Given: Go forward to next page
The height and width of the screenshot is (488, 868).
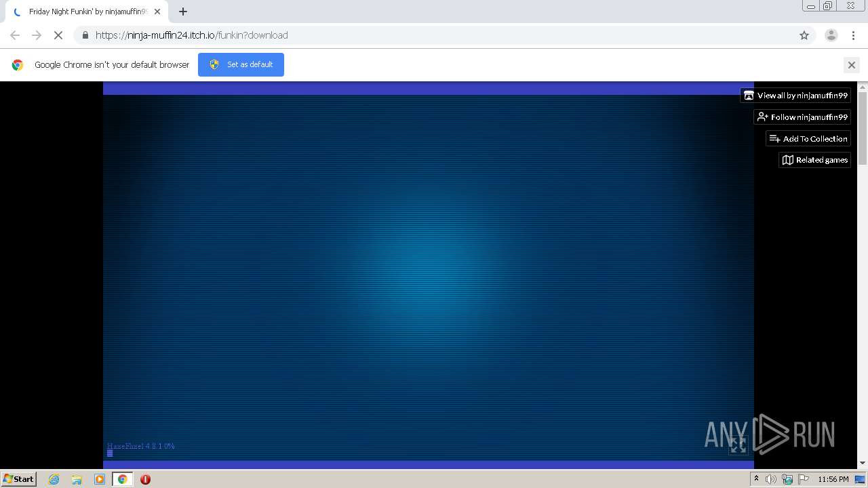Looking at the screenshot, I should [37, 35].
